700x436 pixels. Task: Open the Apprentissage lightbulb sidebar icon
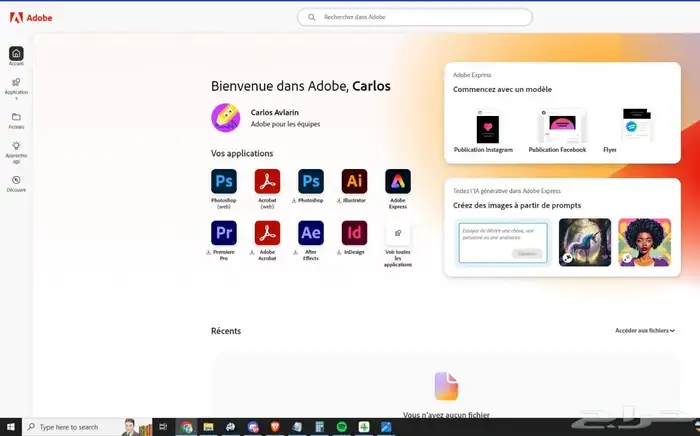click(16, 145)
